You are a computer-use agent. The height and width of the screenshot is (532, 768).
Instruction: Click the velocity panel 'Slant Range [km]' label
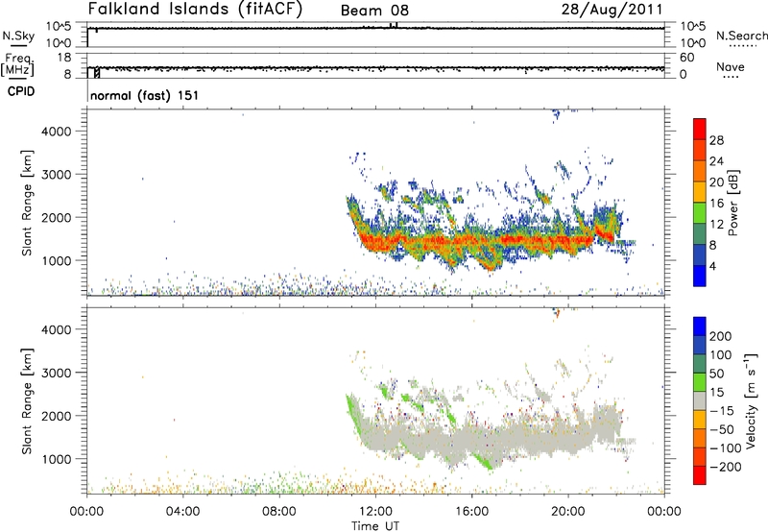tap(27, 401)
